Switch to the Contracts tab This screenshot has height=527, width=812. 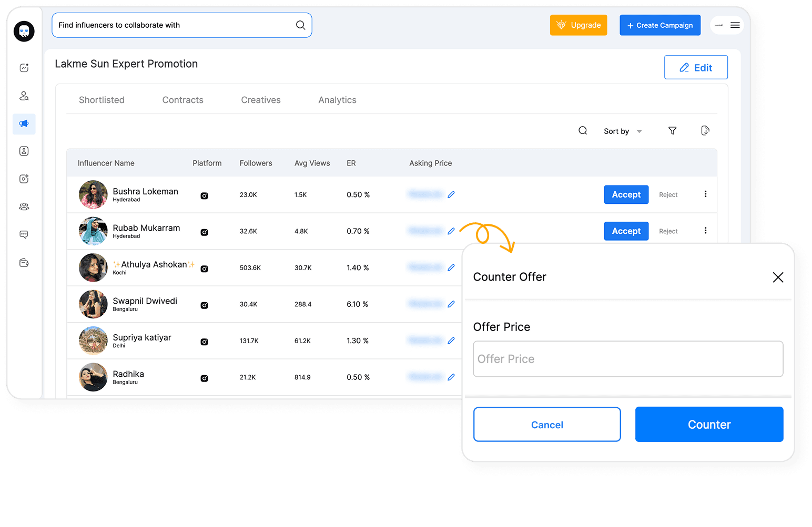182,99
